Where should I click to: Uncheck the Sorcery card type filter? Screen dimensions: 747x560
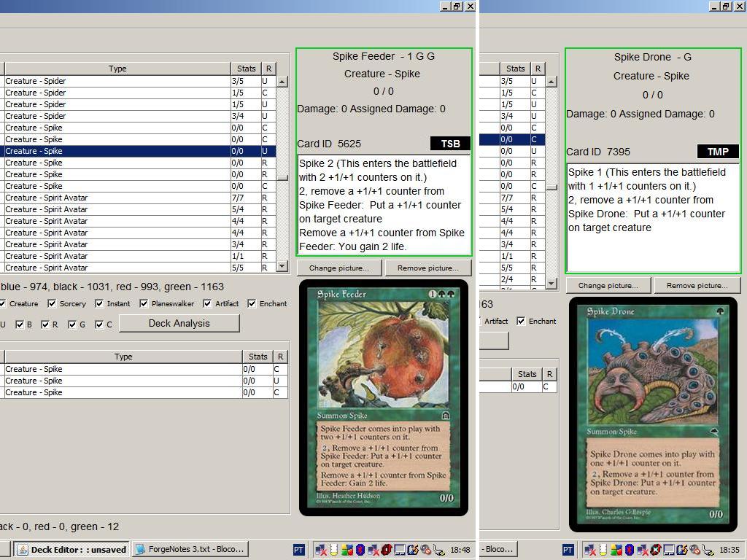pyautogui.click(x=52, y=303)
